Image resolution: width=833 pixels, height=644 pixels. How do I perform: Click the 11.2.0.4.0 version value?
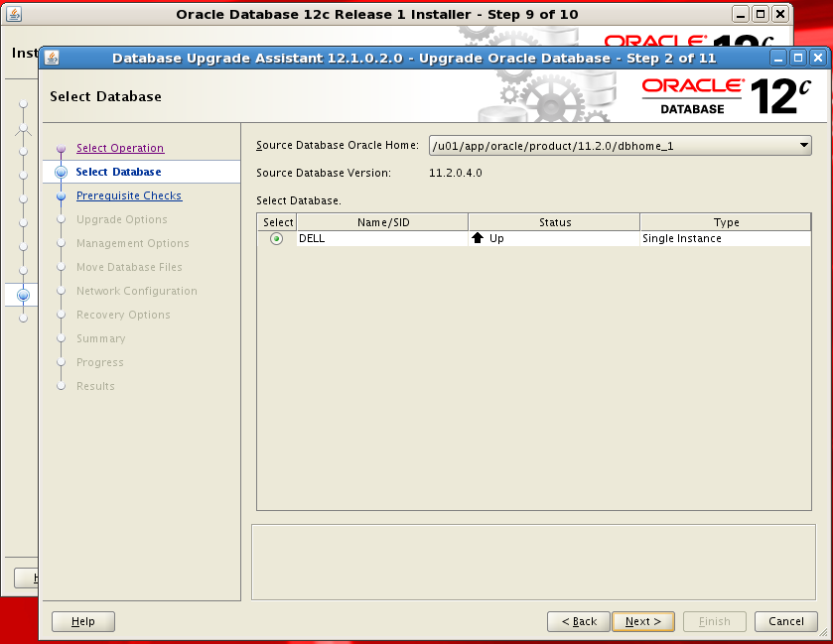coord(456,173)
